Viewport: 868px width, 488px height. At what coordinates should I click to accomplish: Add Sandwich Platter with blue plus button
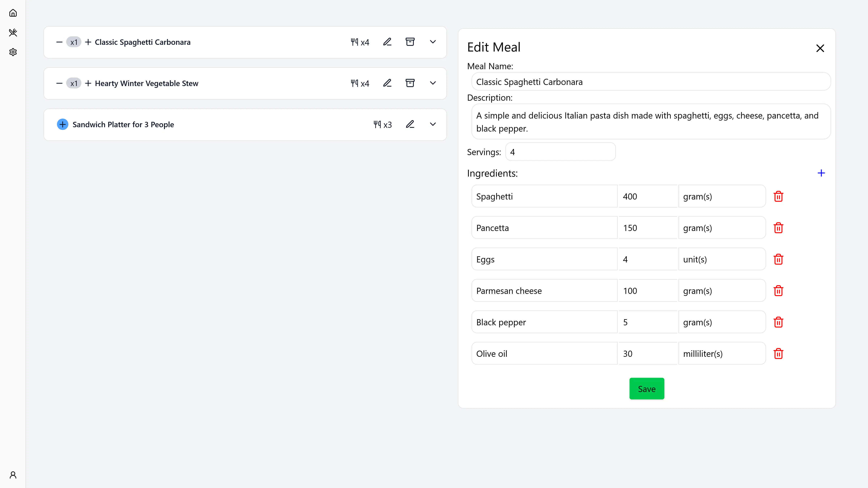click(62, 124)
